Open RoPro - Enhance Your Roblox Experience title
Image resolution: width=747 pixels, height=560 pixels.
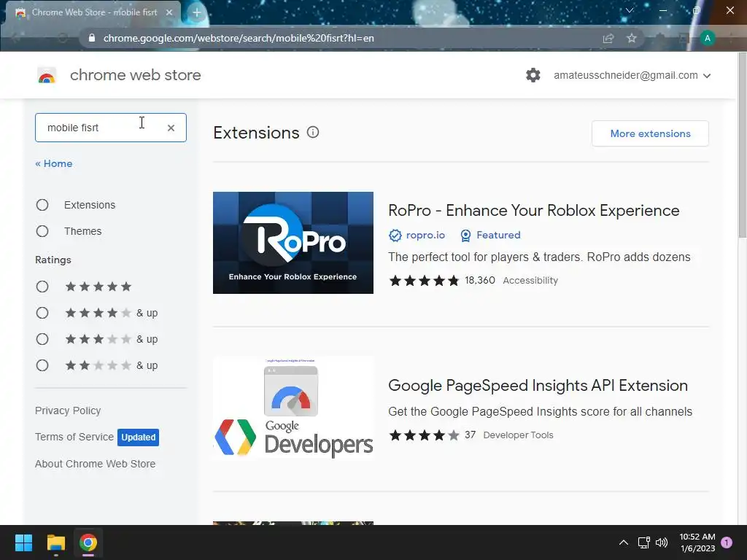point(533,211)
